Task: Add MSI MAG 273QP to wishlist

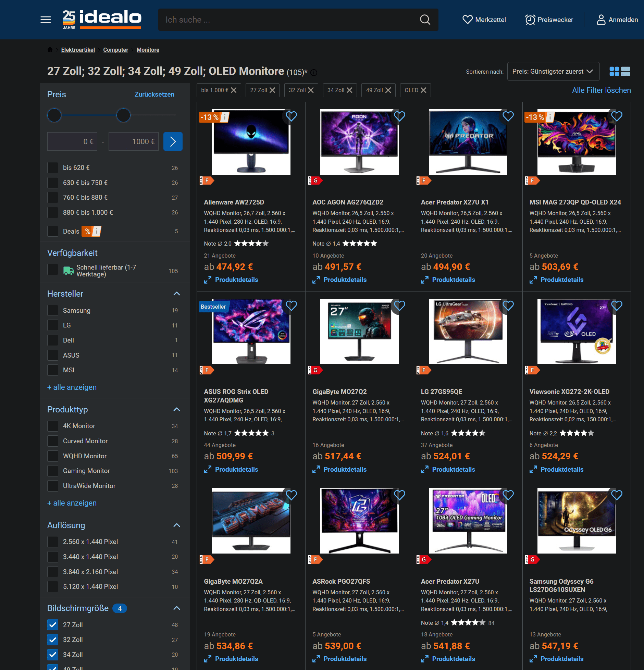Action: coord(617,116)
